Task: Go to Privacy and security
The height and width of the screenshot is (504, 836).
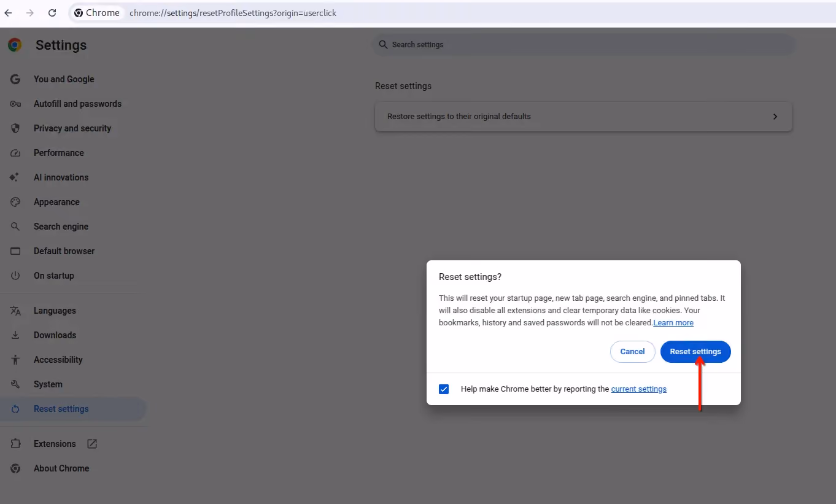Action: pyautogui.click(x=73, y=128)
